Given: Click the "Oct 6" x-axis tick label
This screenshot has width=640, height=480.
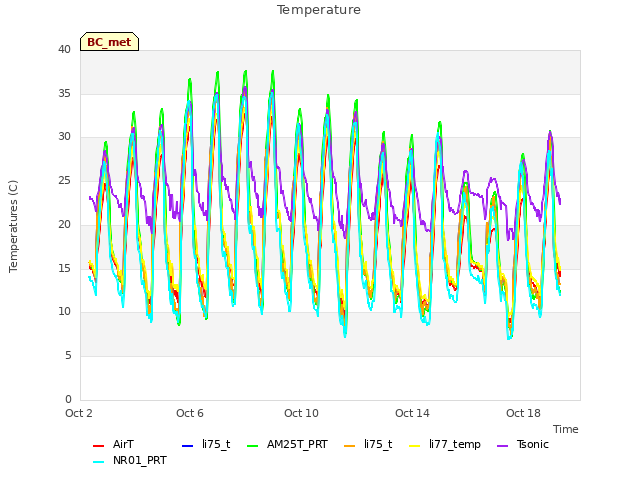Looking at the screenshot, I should click(x=190, y=413).
